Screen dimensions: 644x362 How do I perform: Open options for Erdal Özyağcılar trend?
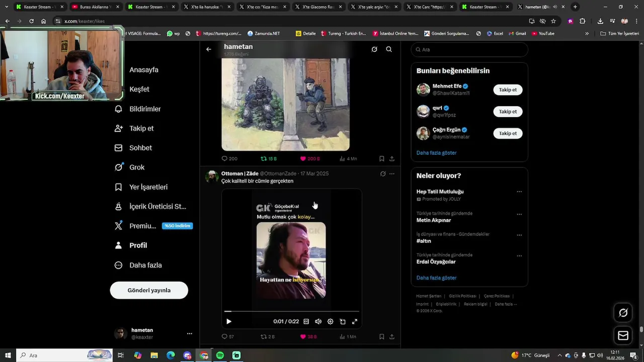(519, 255)
